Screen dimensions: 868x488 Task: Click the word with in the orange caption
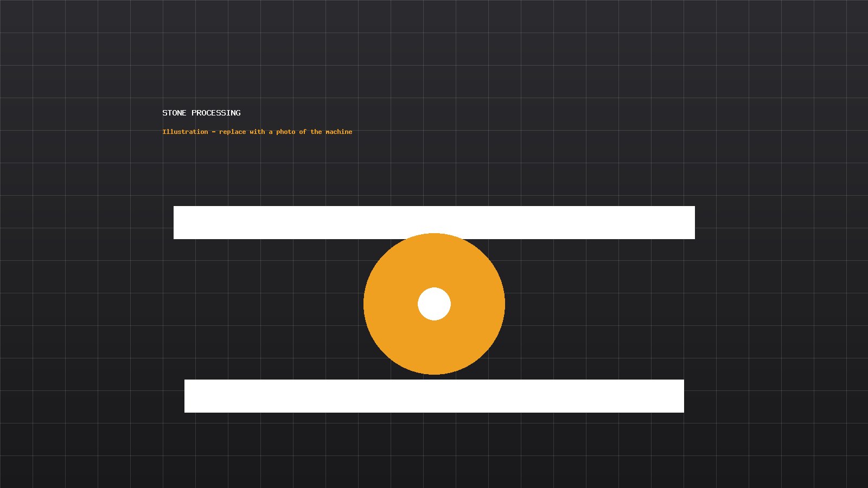click(x=257, y=132)
